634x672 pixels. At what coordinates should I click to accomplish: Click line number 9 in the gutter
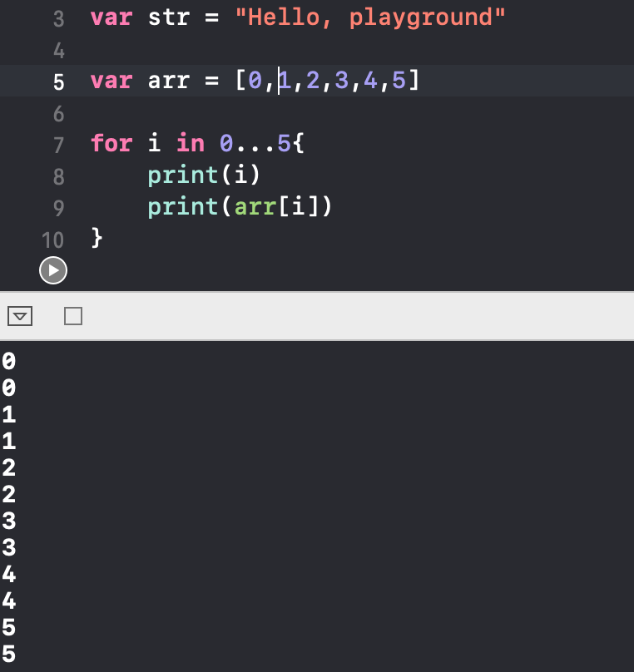point(59,208)
